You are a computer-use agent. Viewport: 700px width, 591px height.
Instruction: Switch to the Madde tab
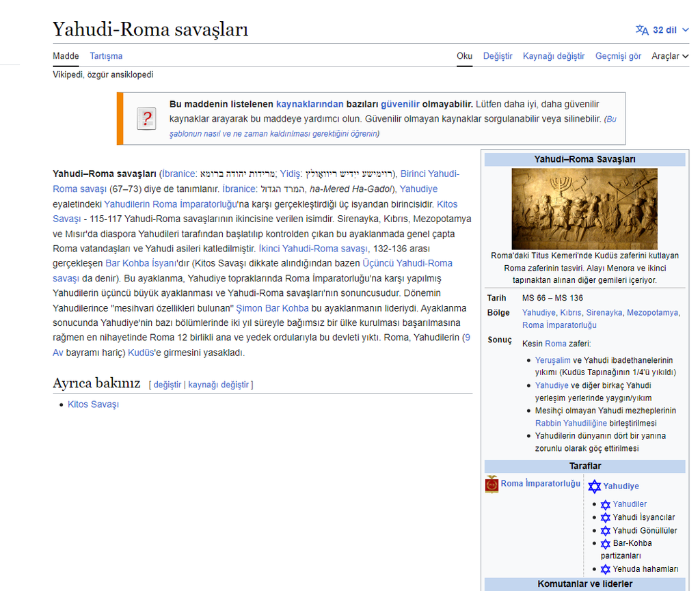click(x=66, y=56)
